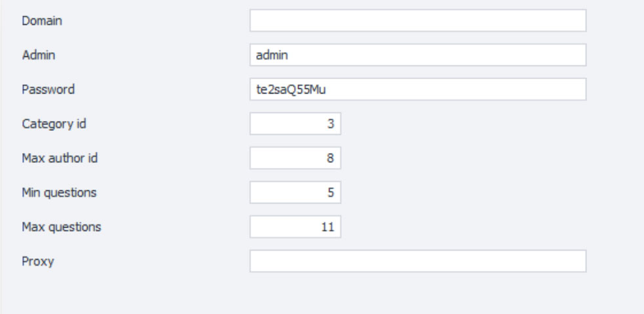Click into the empty Proxy field
This screenshot has height=314, width=644.
click(x=417, y=261)
